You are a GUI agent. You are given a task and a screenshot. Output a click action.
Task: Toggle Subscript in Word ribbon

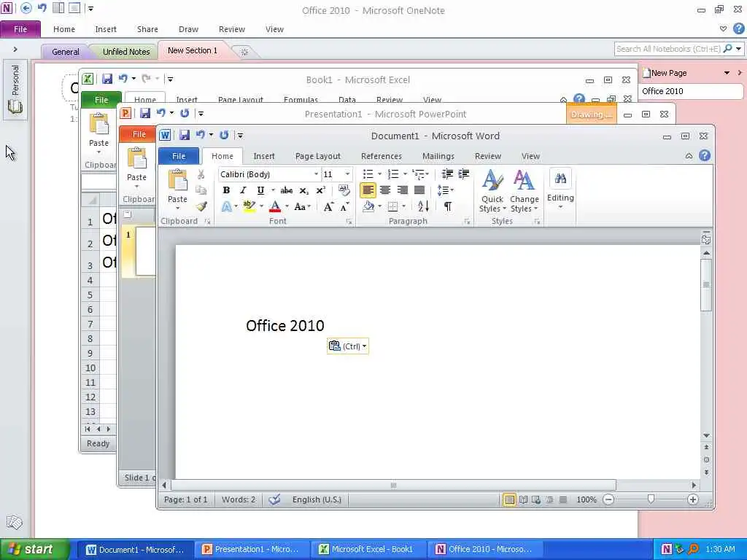tap(304, 190)
